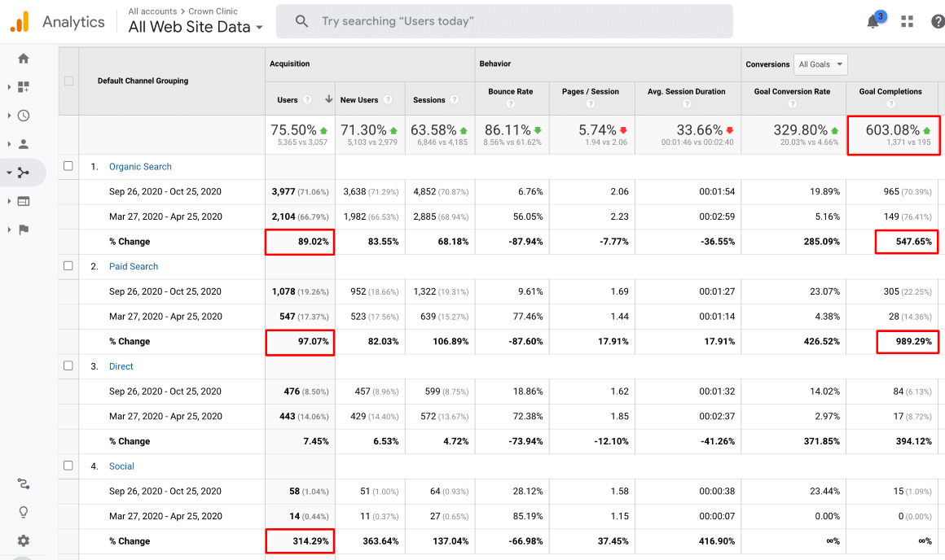Open Customization dashboards icon in sidebar
The height and width of the screenshot is (560, 945).
click(x=23, y=87)
